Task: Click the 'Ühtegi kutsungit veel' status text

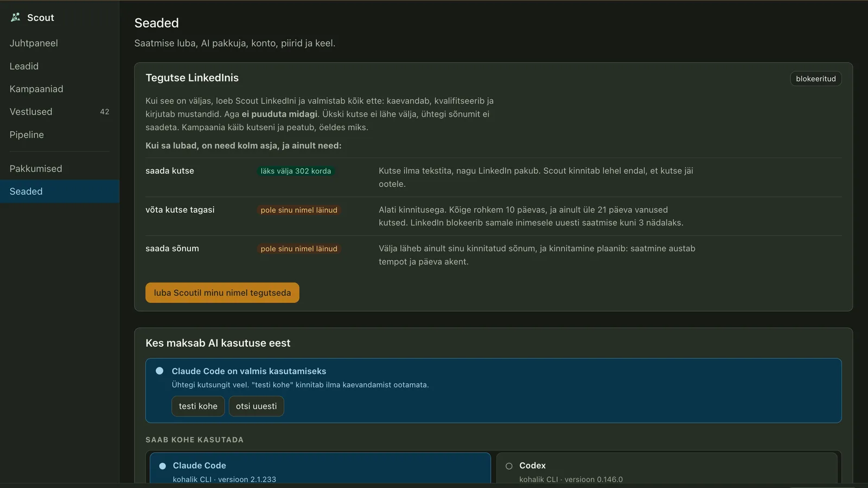Action: [x=301, y=385]
